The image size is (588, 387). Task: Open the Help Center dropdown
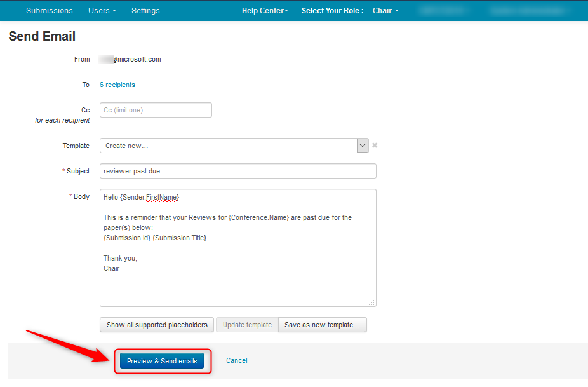[265, 11]
